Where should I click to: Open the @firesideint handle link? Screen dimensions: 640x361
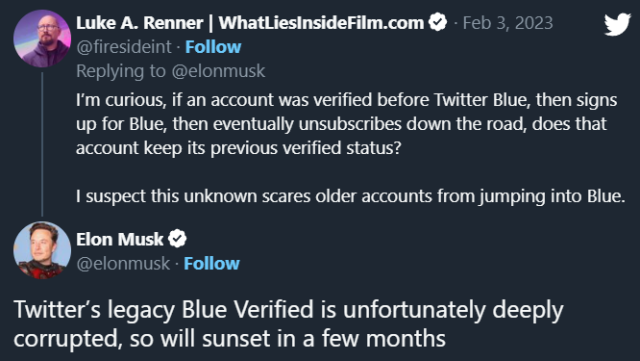click(124, 47)
